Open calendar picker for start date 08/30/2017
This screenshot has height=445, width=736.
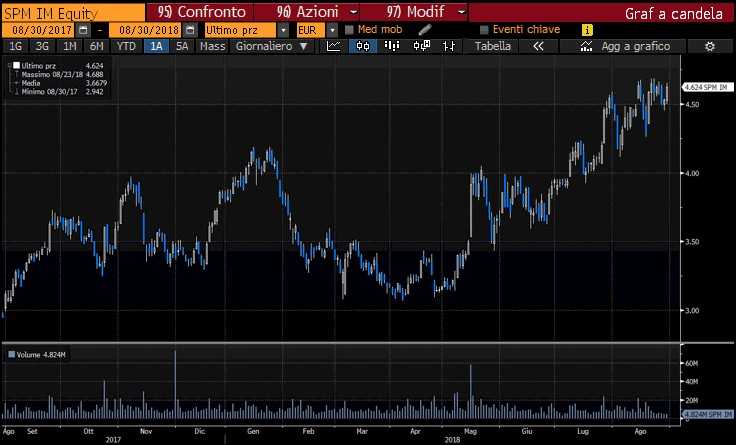tap(84, 30)
